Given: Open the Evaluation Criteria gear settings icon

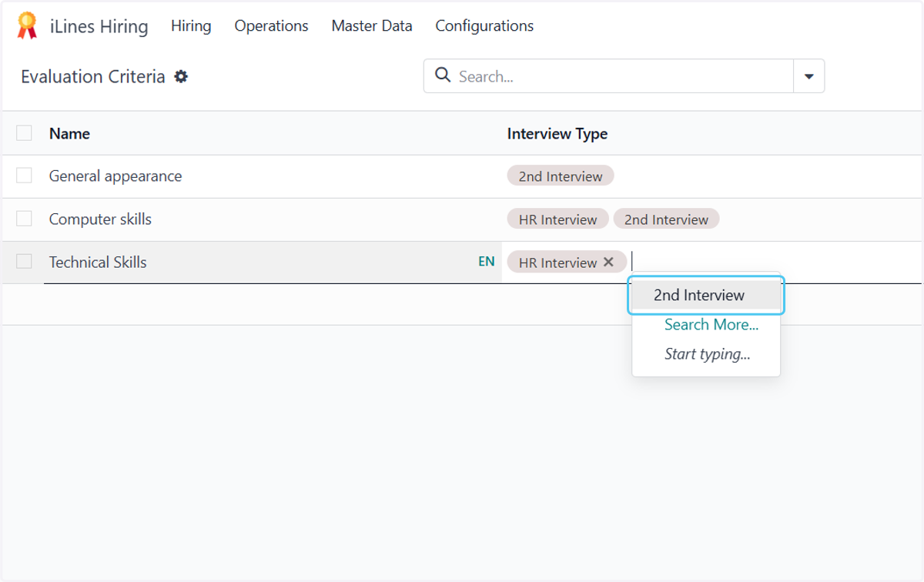Looking at the screenshot, I should 181,77.
